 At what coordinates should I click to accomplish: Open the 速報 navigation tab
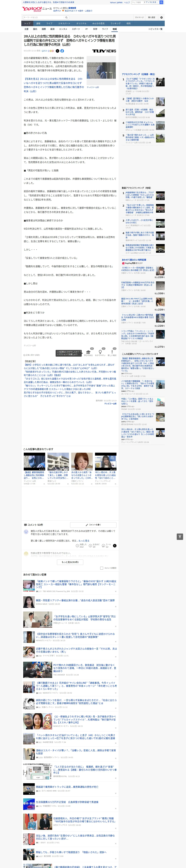pos(38,24)
